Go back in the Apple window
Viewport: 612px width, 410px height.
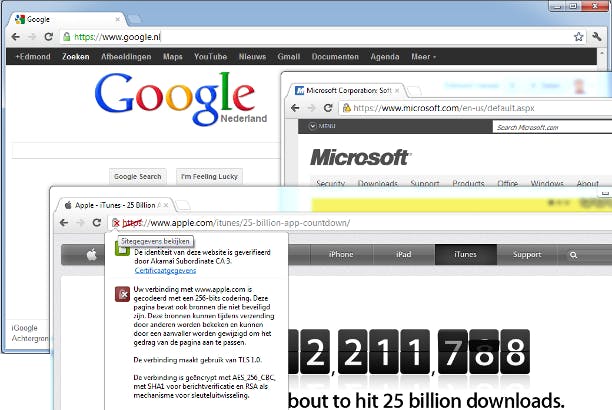click(64, 223)
